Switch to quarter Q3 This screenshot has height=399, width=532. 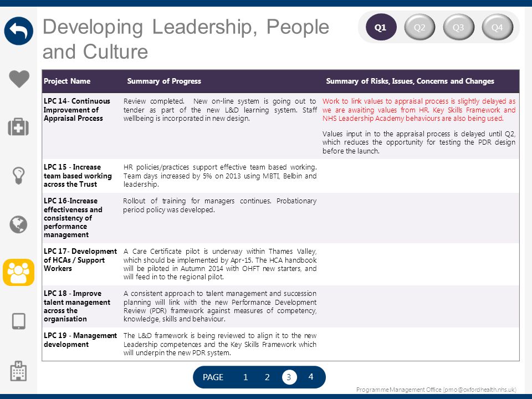[x=458, y=27]
